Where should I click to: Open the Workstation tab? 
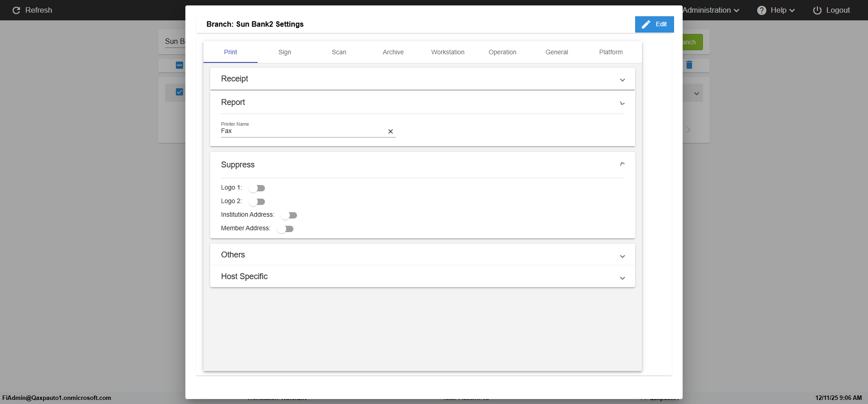[448, 52]
